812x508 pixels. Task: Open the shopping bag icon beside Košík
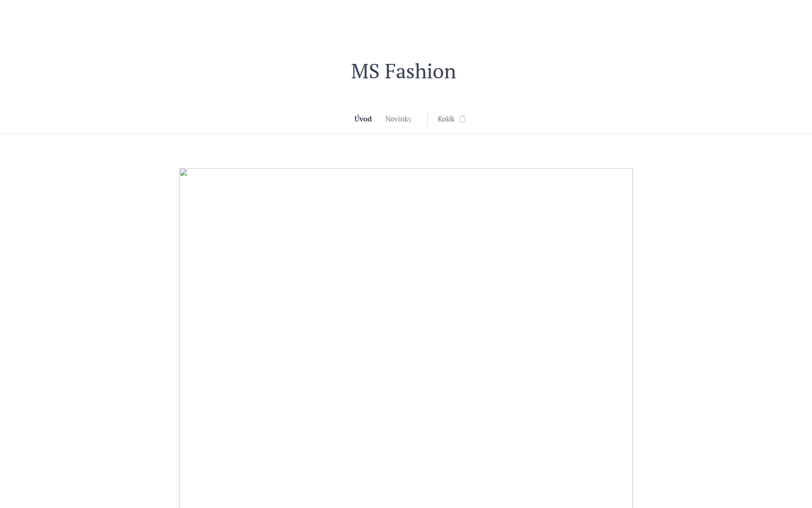463,119
